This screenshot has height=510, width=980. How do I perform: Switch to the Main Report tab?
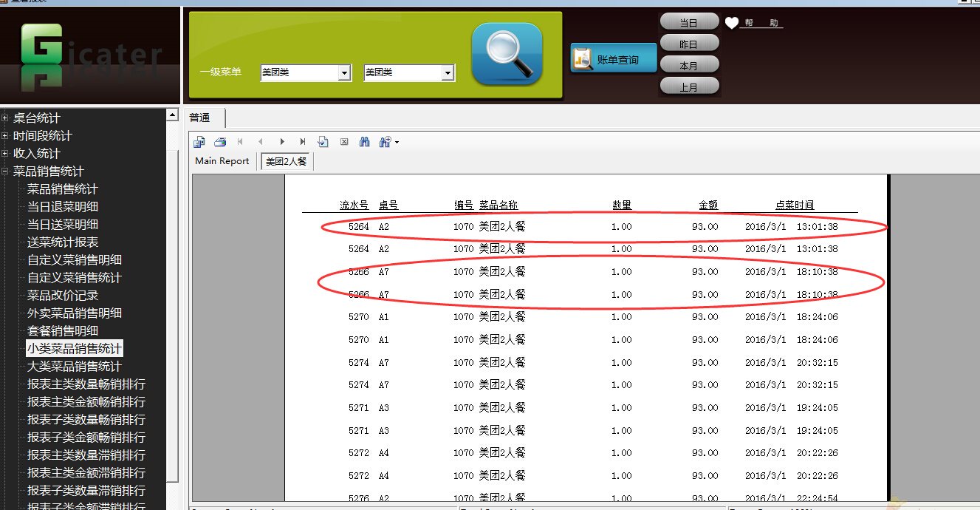(x=222, y=161)
